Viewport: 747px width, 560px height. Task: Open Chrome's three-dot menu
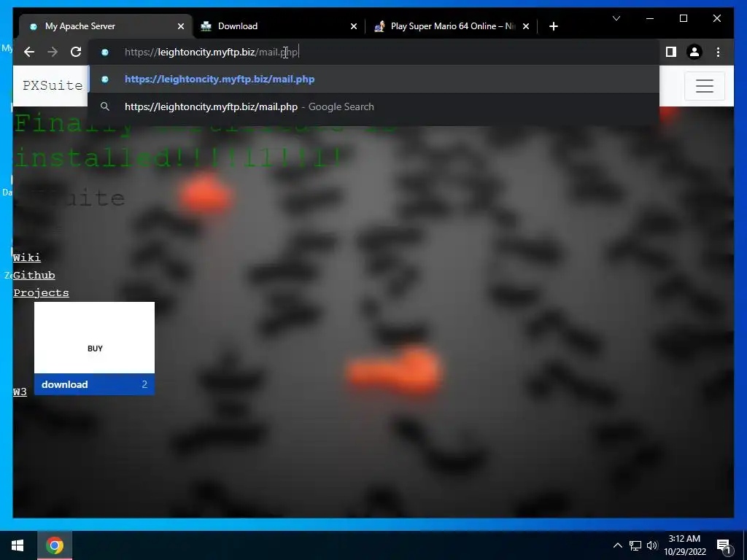[x=718, y=52]
